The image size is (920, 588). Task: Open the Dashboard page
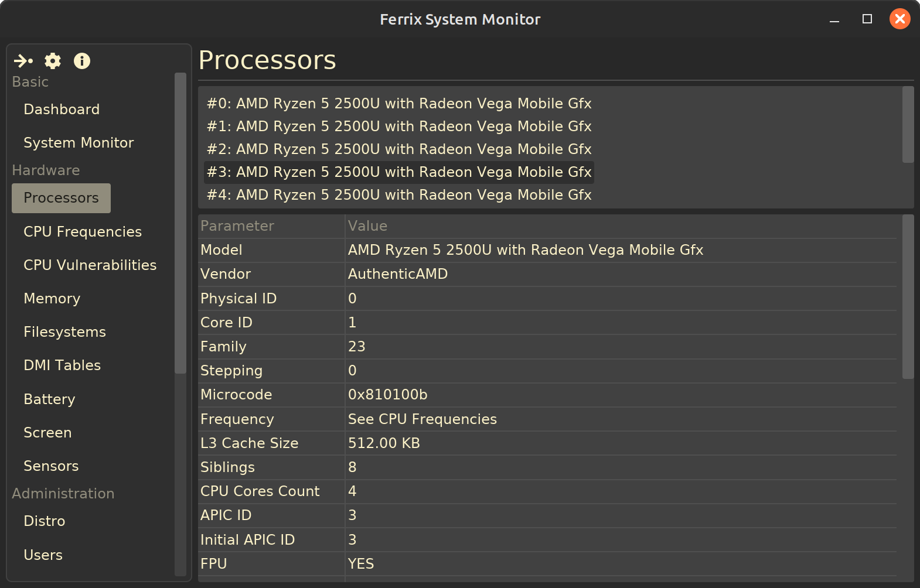pyautogui.click(x=62, y=110)
